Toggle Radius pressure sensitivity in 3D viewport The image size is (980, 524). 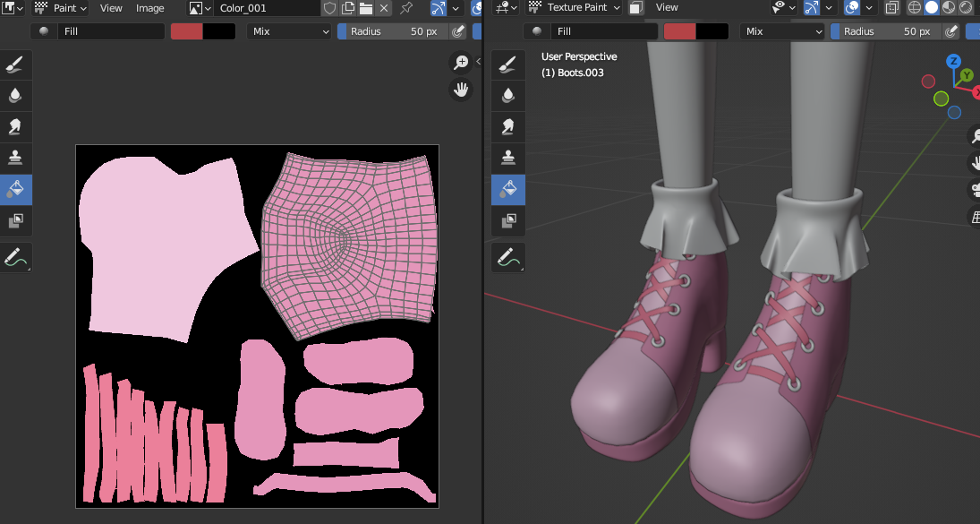click(951, 31)
